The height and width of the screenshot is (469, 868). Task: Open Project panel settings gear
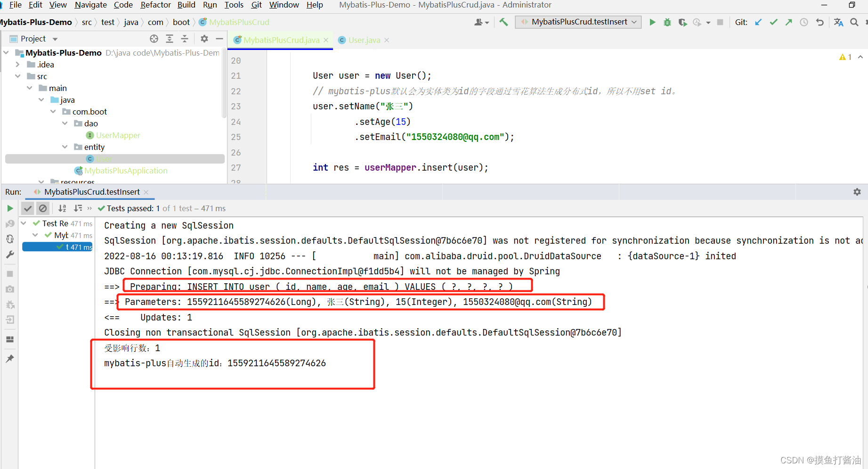click(204, 39)
